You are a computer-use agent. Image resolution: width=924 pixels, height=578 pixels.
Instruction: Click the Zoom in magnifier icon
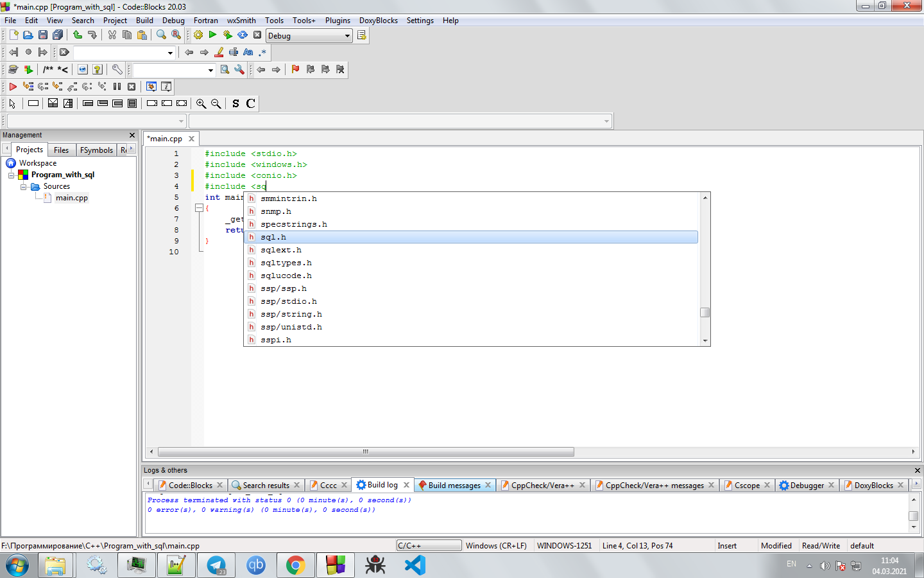tap(201, 103)
